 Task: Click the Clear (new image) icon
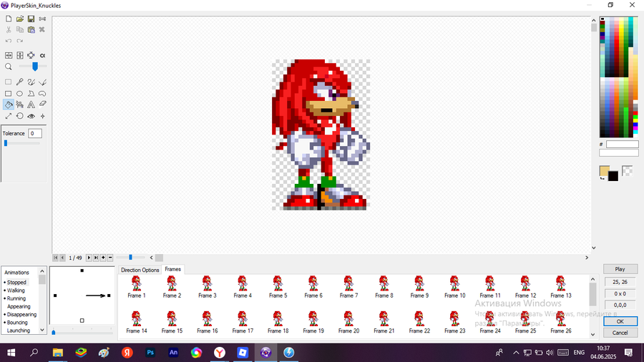click(x=8, y=19)
